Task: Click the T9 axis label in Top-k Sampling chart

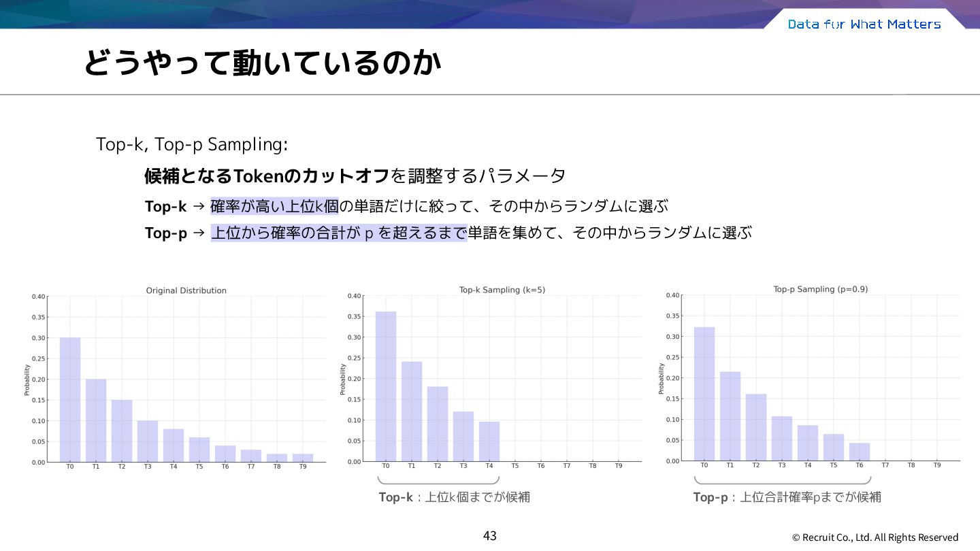Action: 619,466
